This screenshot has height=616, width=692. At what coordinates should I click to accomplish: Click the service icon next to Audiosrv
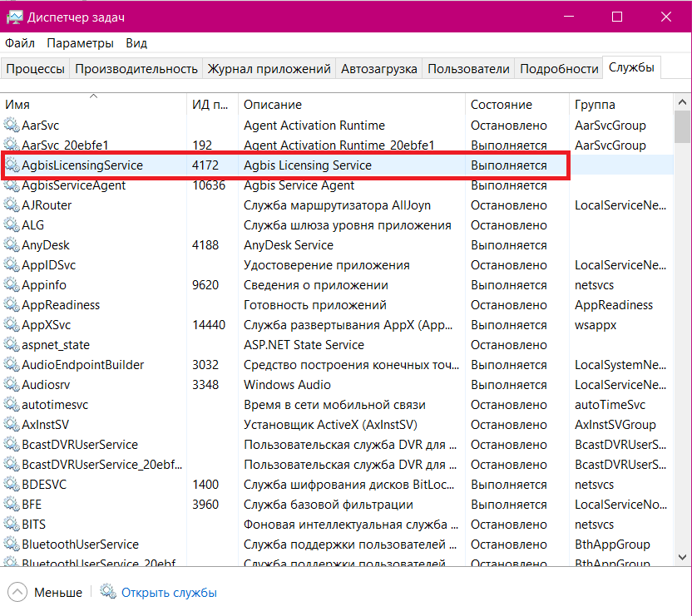coord(12,385)
